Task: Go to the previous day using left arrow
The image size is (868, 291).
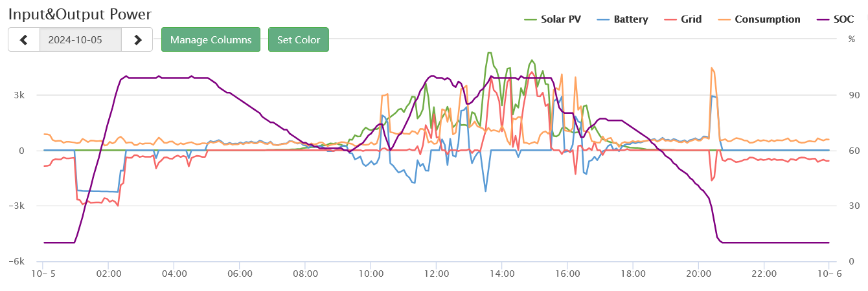Action: (24, 39)
